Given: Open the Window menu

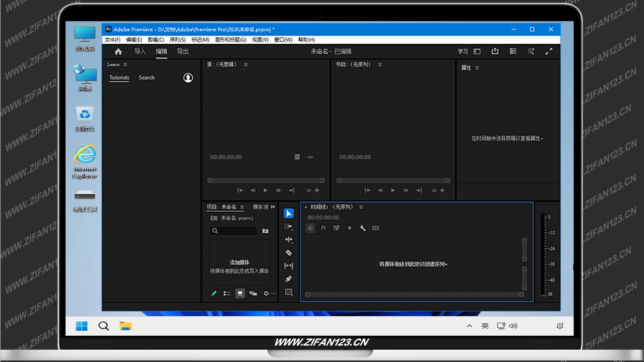Looking at the screenshot, I should [283, 40].
